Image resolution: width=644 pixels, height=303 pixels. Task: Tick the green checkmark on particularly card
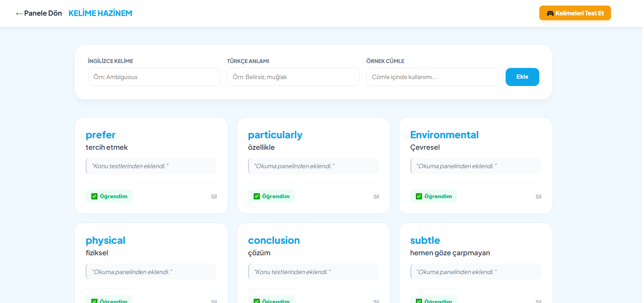tap(257, 196)
